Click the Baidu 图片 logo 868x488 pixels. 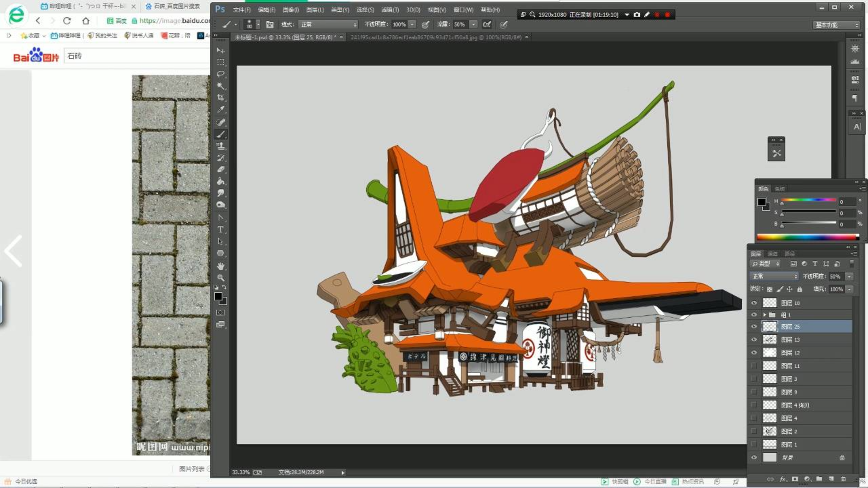[36, 55]
